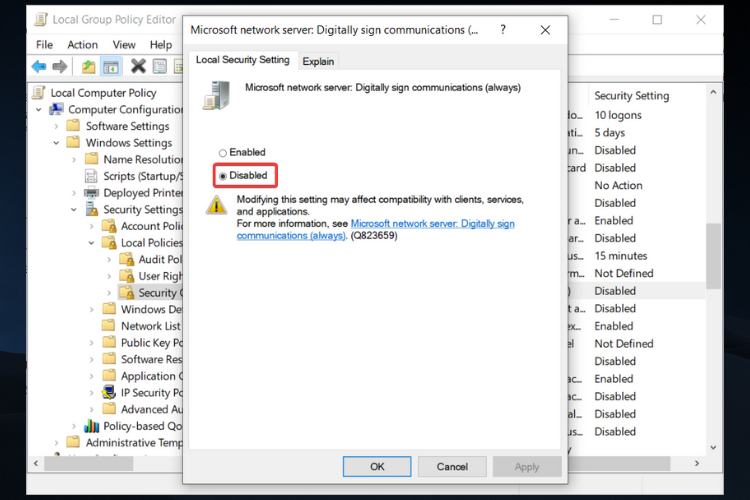Select the Enabled radio button
Screen dimensions: 750x500
[222, 153]
